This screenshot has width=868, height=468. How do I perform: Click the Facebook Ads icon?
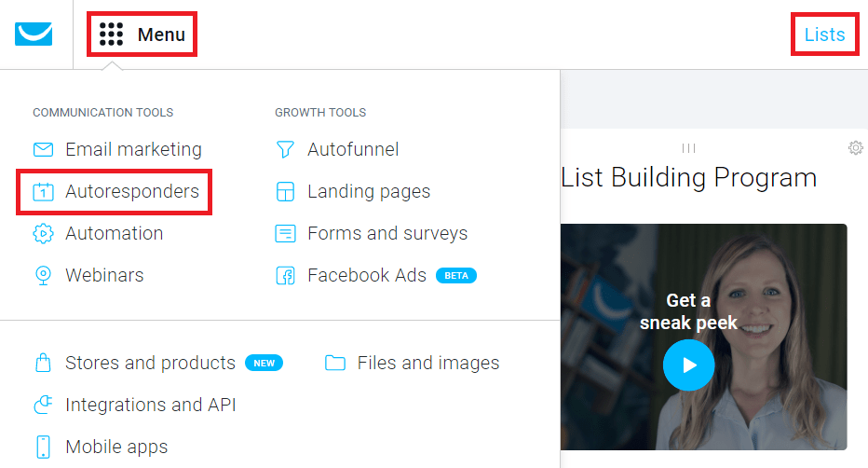(x=285, y=276)
